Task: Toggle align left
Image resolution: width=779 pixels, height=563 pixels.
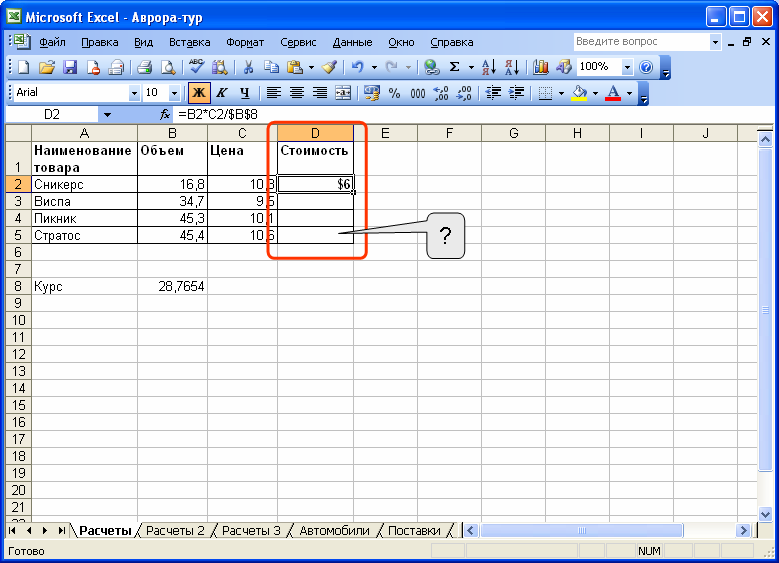Action: tap(273, 93)
